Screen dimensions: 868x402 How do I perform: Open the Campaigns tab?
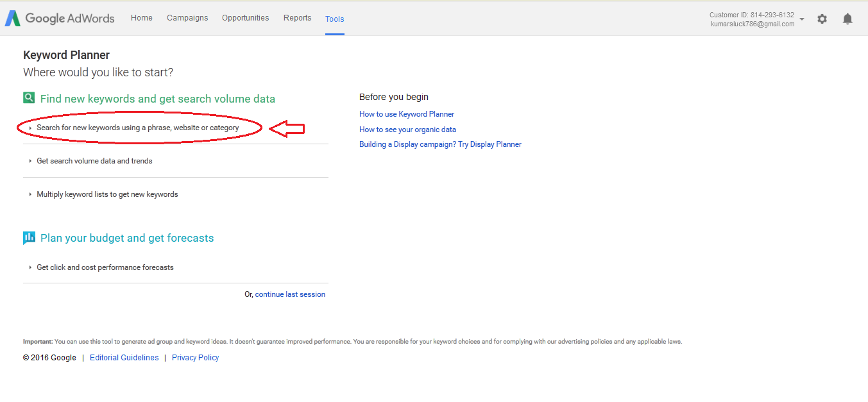click(187, 18)
